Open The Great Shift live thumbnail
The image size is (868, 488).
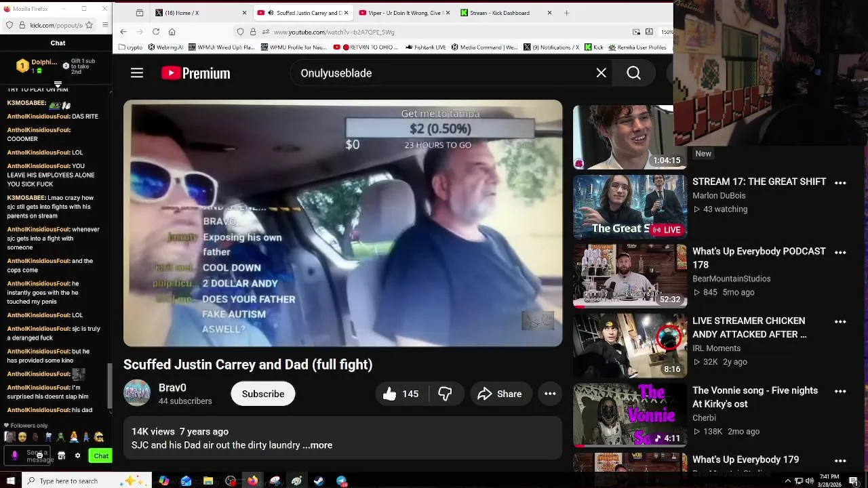click(629, 207)
